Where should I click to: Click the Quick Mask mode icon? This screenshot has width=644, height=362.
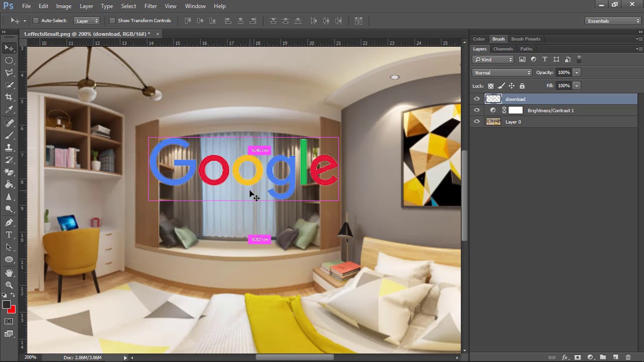coord(9,321)
